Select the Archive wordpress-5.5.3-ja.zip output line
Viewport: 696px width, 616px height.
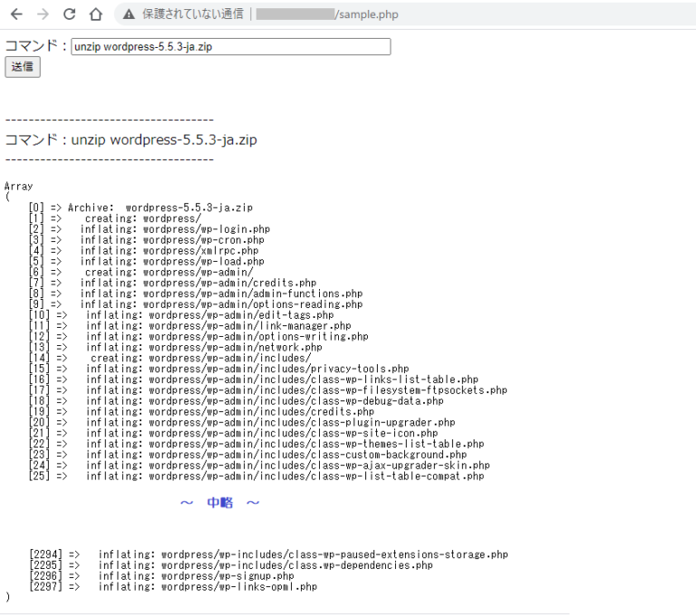coord(159,207)
